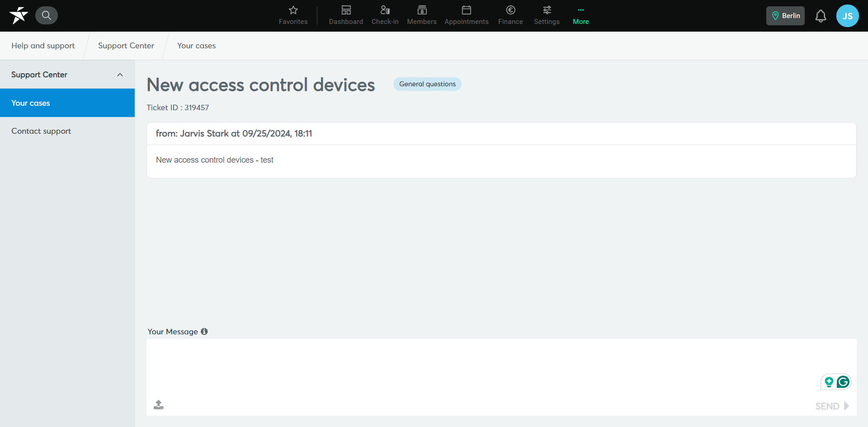Open Finance section with euro icon
The height and width of the screenshot is (427, 868).
[510, 15]
